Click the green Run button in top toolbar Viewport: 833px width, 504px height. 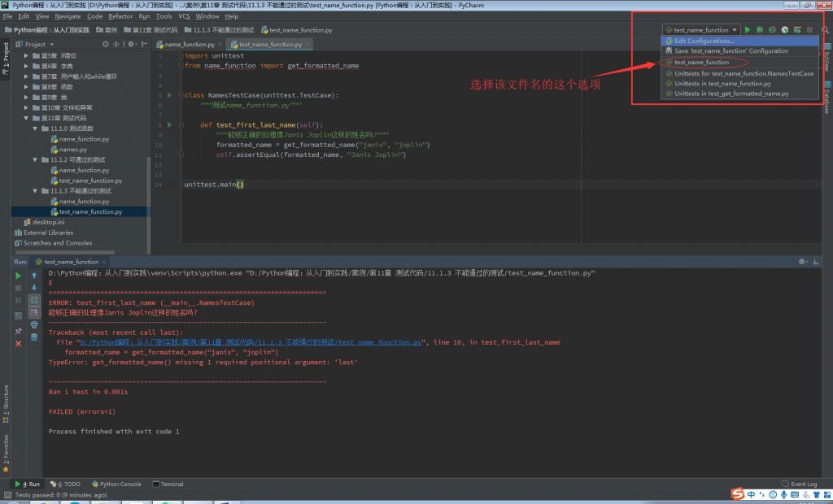[748, 30]
